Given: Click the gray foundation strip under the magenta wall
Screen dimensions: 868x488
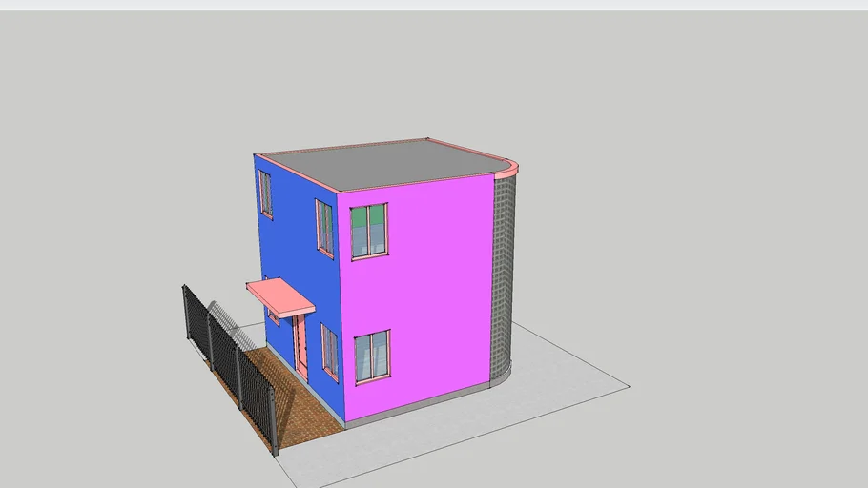Looking at the screenshot, I should click(x=420, y=408).
